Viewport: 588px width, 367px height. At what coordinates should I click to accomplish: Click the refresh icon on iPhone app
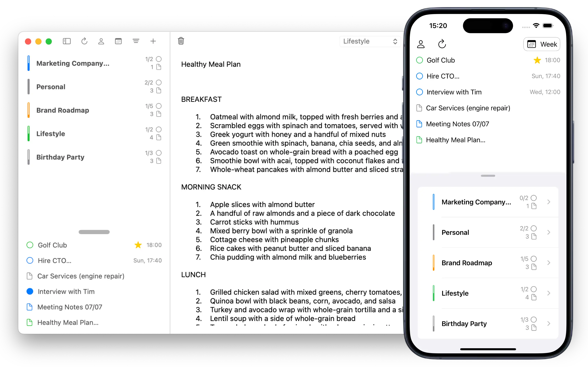(442, 44)
